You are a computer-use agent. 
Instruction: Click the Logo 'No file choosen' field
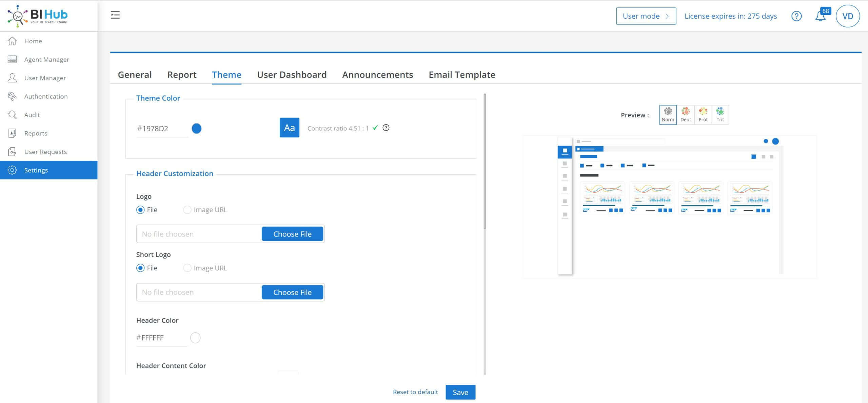[199, 234]
